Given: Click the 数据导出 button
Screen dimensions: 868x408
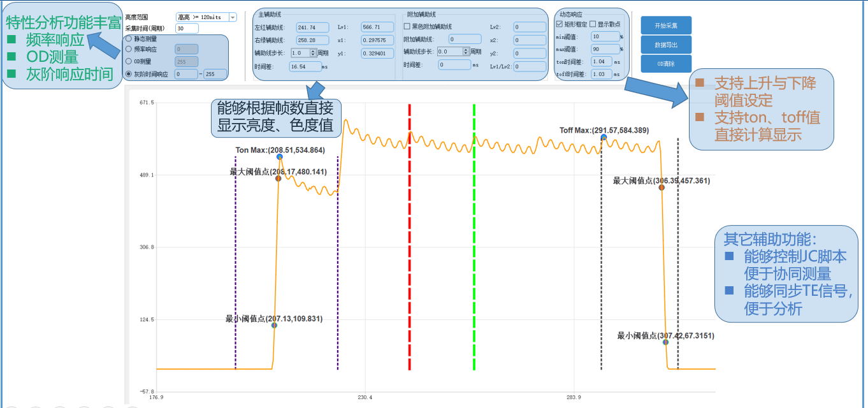Looking at the screenshot, I should click(666, 45).
